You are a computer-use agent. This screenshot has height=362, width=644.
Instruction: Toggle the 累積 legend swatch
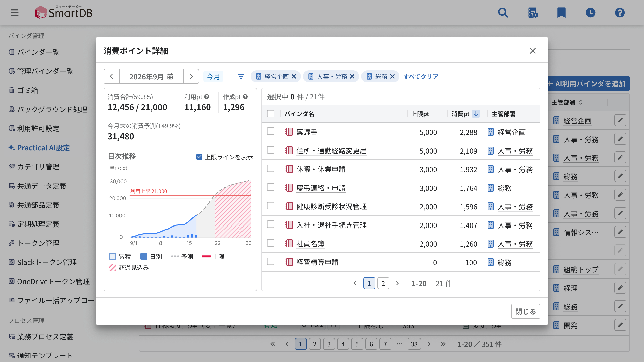tap(113, 256)
